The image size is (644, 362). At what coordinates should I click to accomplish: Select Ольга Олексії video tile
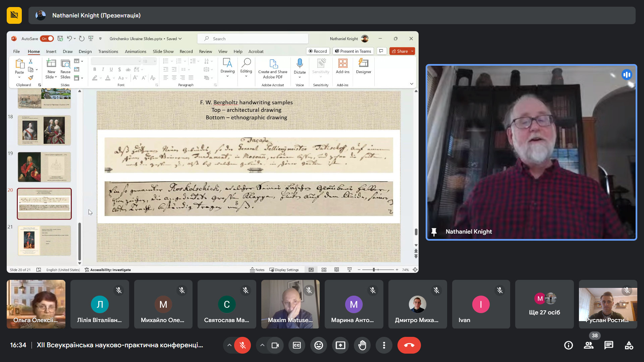(x=36, y=304)
